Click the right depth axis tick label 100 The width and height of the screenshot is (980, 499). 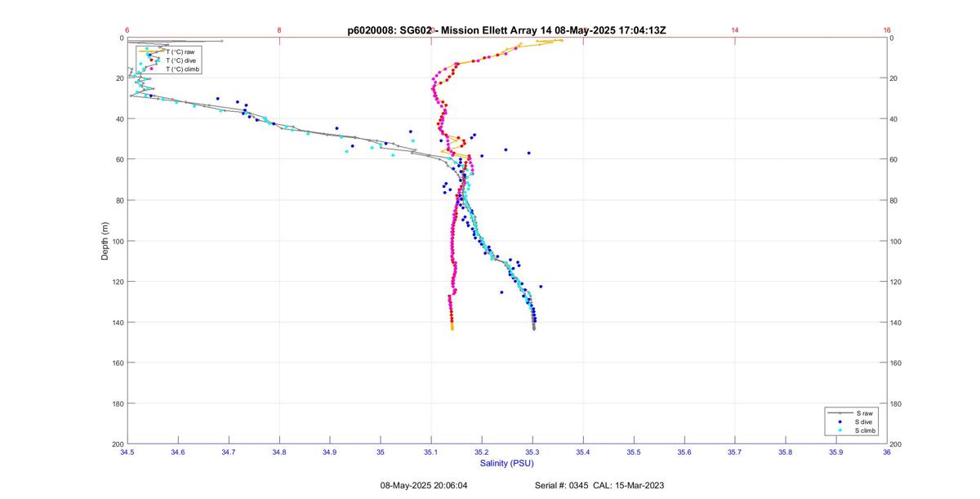[x=896, y=241]
